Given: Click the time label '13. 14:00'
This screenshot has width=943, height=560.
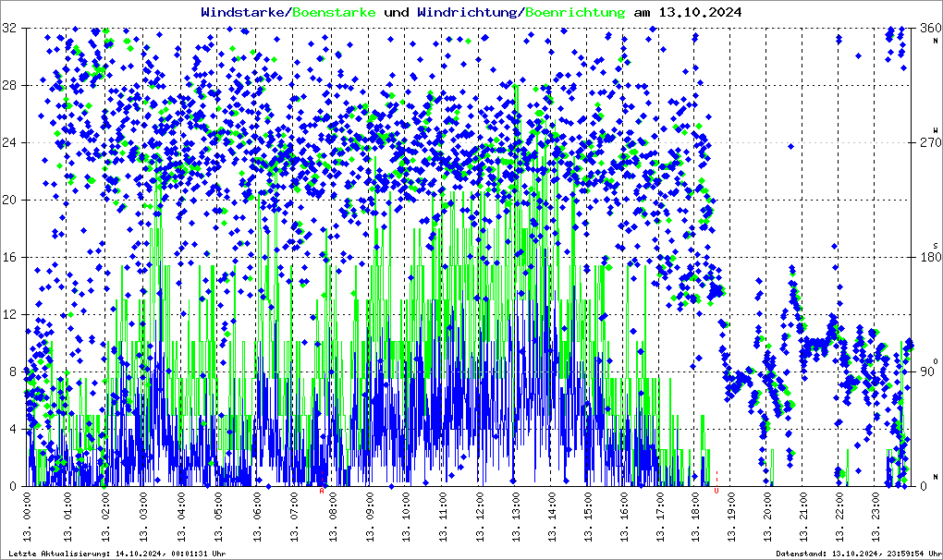Looking at the screenshot, I should coord(552,517).
